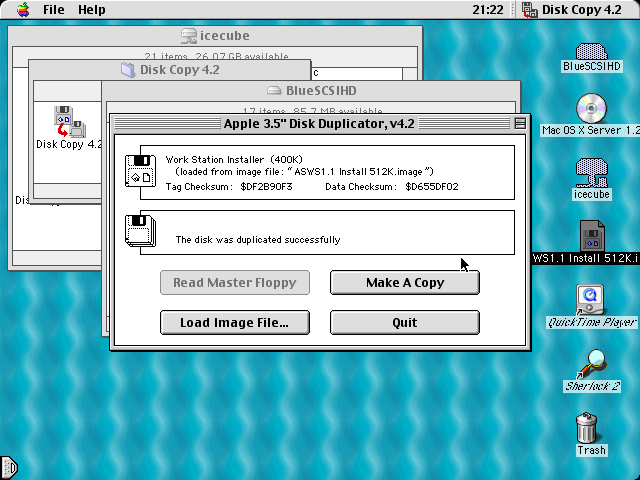Click the Data Checksum value $D655DF02

(432, 187)
